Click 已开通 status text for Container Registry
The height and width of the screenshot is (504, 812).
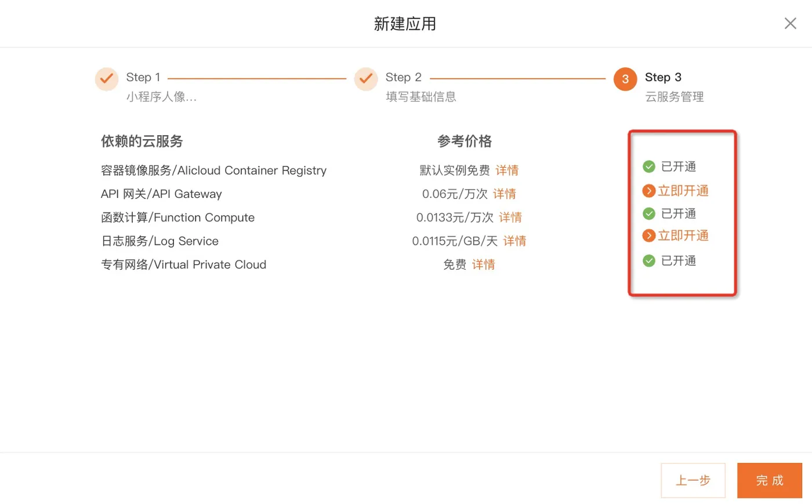point(679,167)
